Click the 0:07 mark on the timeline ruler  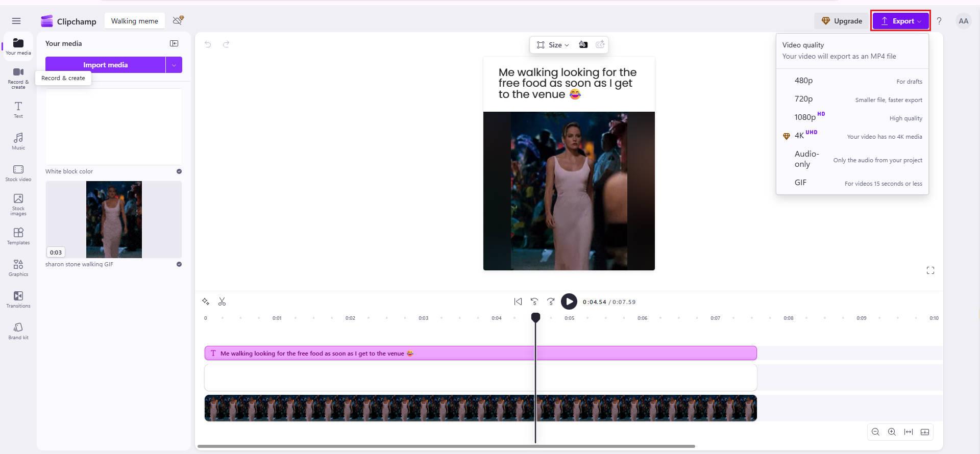(716, 318)
